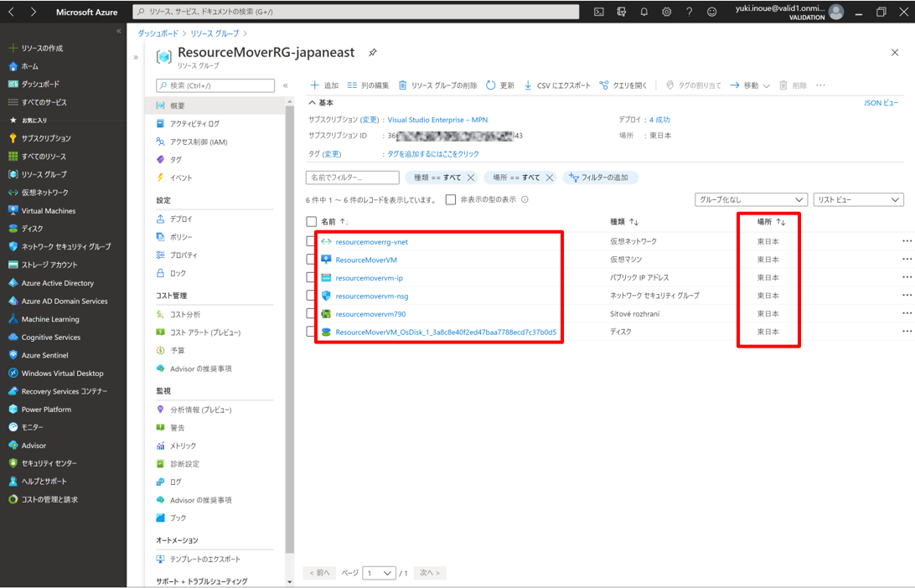
Task: Open the リスト ビュー view dropdown
Action: coord(858,199)
